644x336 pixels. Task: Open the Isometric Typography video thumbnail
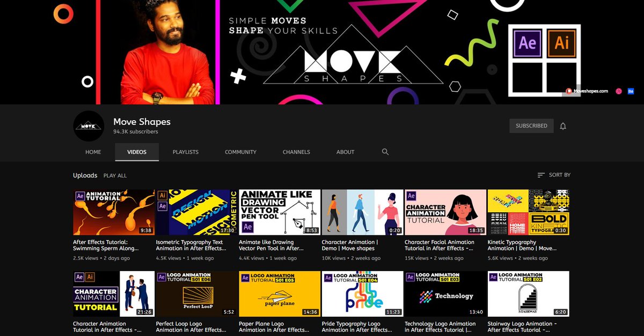tap(196, 212)
